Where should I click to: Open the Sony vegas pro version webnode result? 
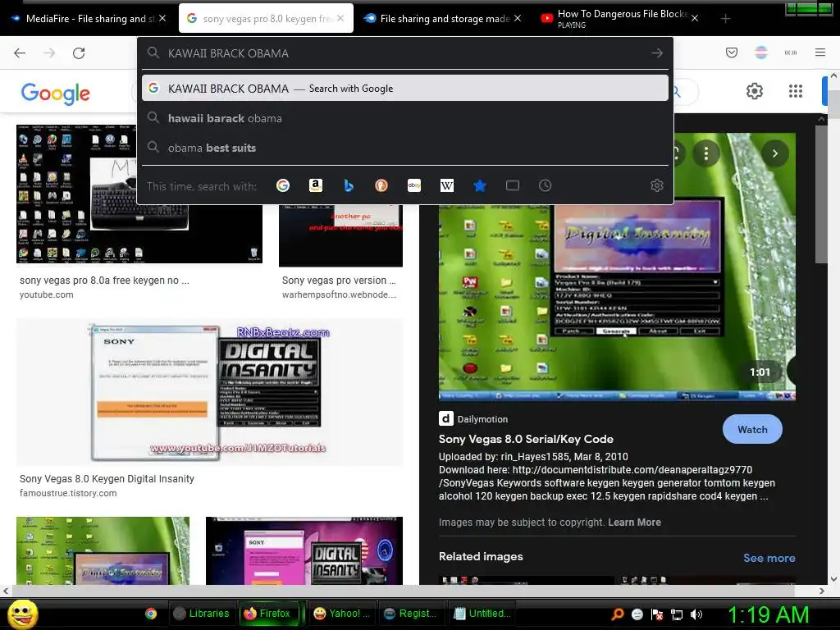(x=339, y=281)
